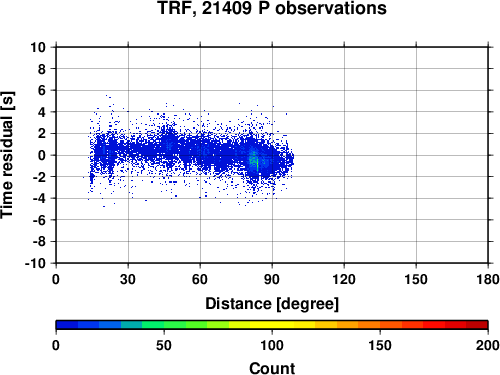Click the x-axis tick label 120

[x=344, y=279]
